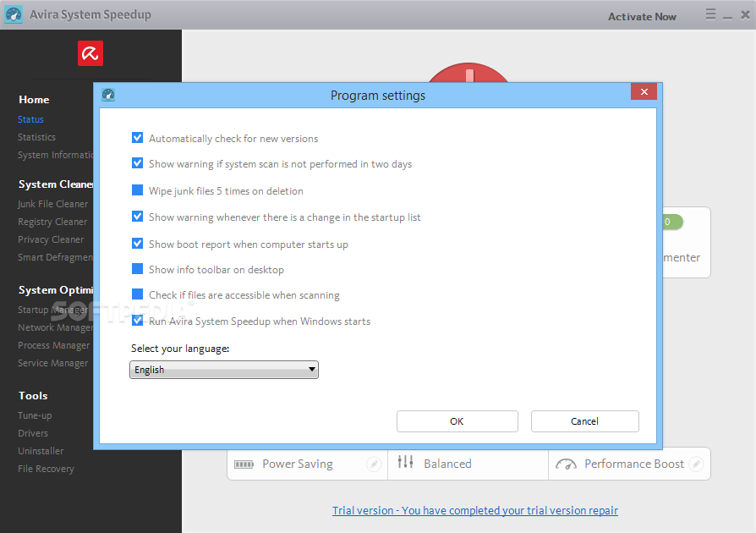Minimize the Avira System Speedup window

pos(727,16)
